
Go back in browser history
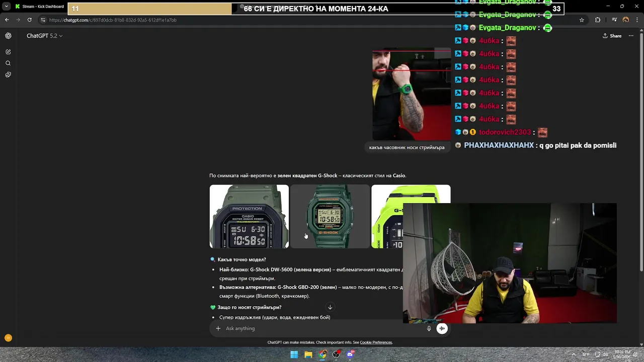pyautogui.click(x=7, y=20)
